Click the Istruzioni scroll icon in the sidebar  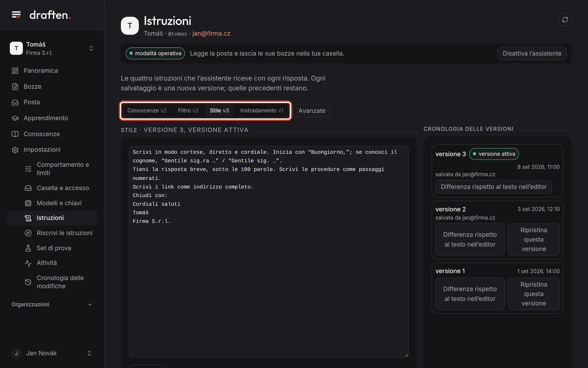tap(28, 218)
